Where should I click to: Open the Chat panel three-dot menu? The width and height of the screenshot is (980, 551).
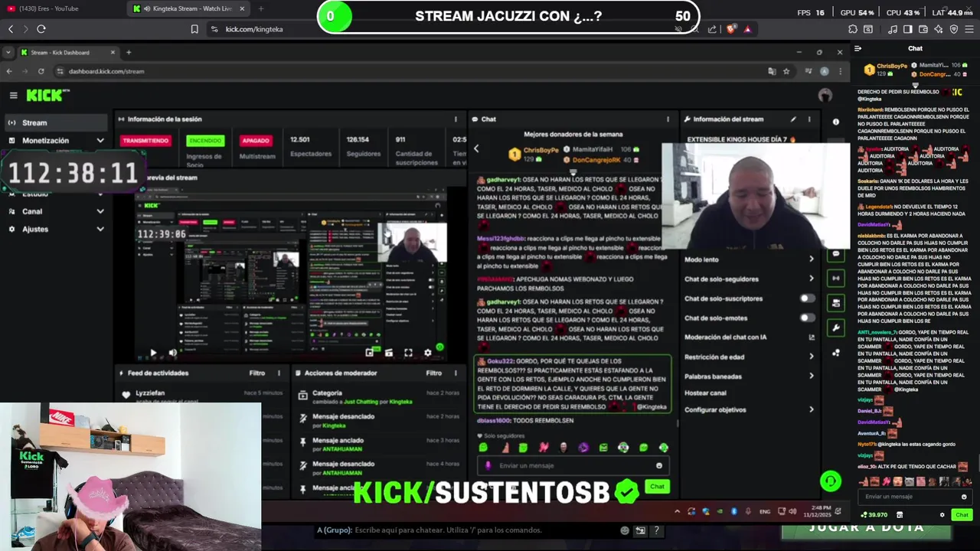(x=668, y=119)
